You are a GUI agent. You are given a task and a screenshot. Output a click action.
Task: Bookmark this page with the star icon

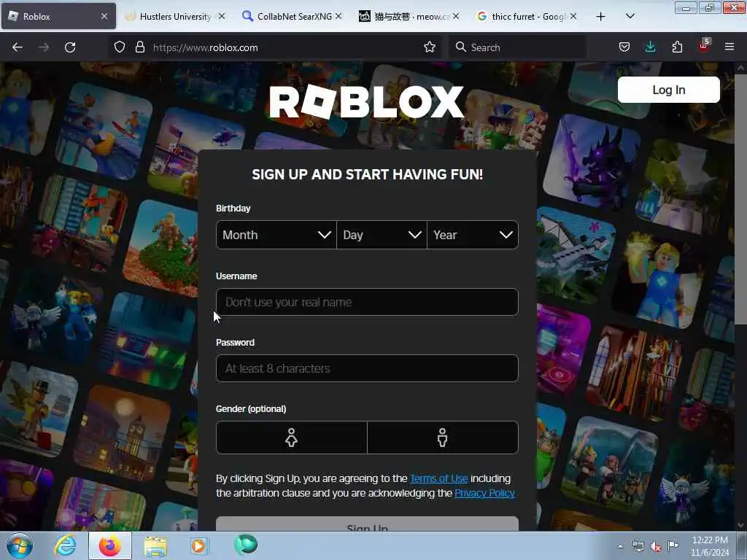tap(429, 47)
